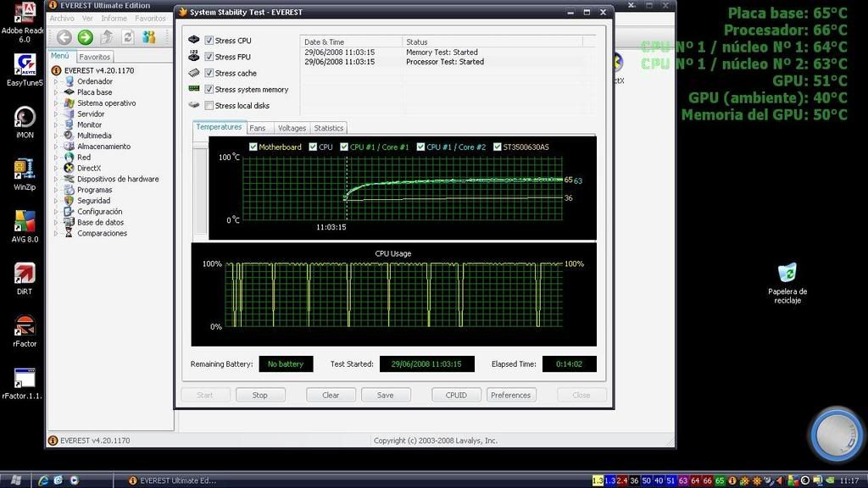Disable the Stress CPU checkbox

pyautogui.click(x=209, y=41)
